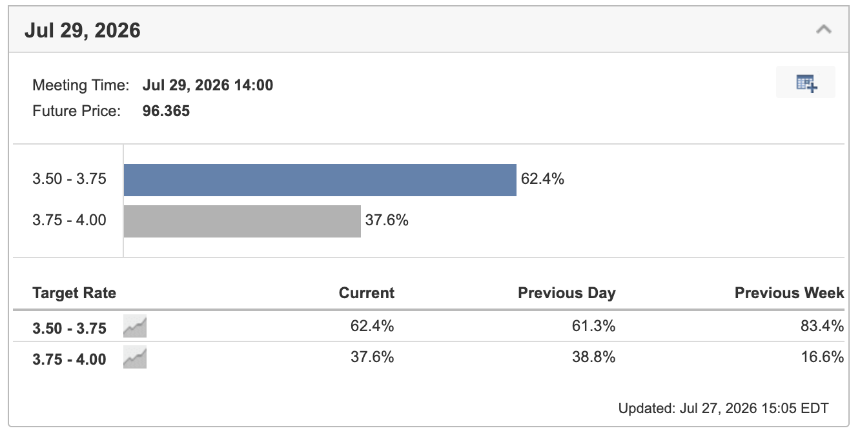
Task: Click the Updated timestamp text
Action: point(723,409)
